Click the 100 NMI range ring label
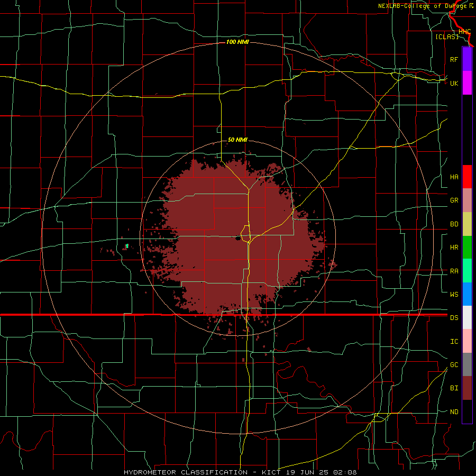Image resolution: width=476 pixels, height=476 pixels. 237,42
